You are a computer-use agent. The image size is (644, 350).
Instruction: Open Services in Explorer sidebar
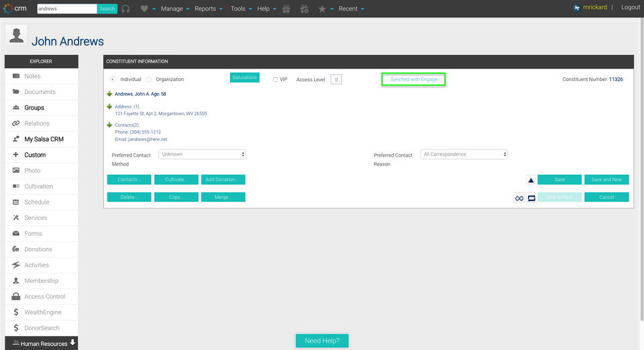(42, 217)
